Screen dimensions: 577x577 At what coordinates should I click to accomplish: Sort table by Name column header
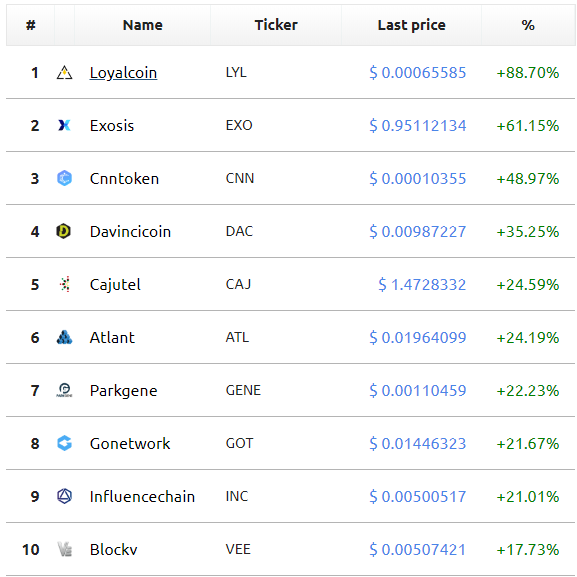pos(142,25)
